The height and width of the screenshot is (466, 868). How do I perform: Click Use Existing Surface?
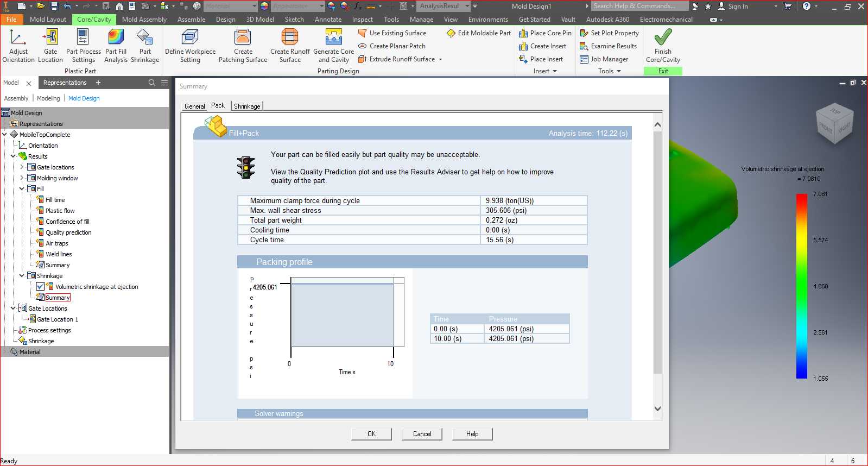(392, 33)
